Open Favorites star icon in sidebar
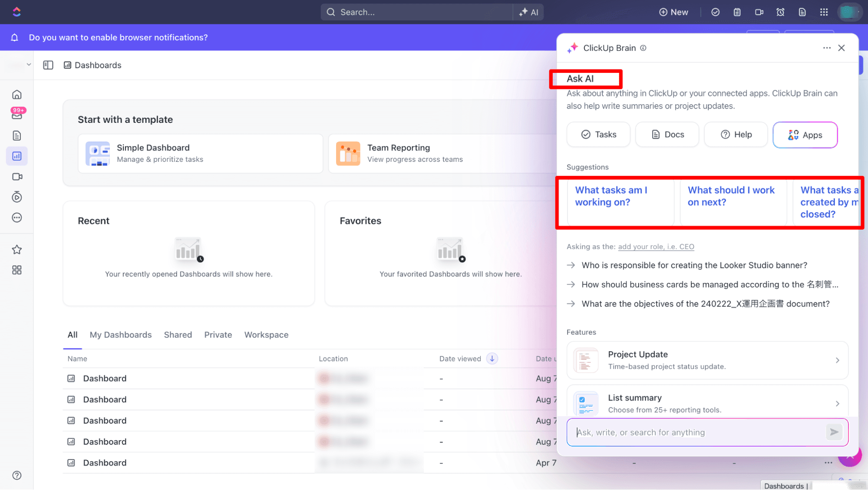This screenshot has height=490, width=868. 17,250
